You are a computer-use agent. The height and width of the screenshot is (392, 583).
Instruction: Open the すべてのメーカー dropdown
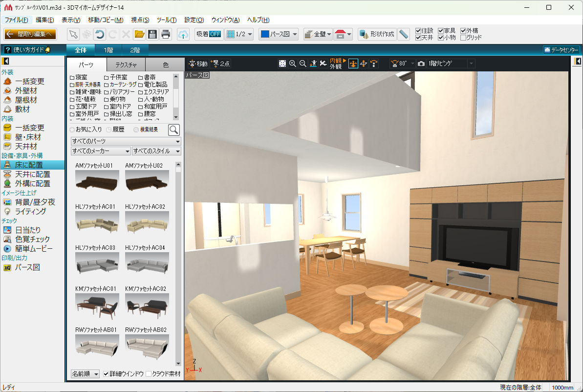[101, 151]
